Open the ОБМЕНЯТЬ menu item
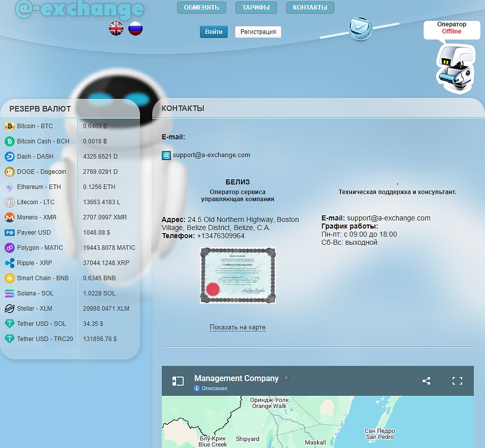Image resolution: width=485 pixels, height=448 pixels. [x=201, y=8]
